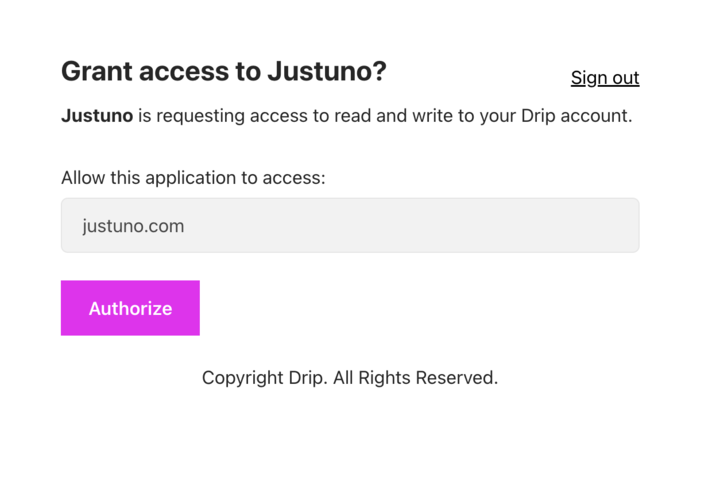Click "Justuno?" at the heading's end

[326, 72]
